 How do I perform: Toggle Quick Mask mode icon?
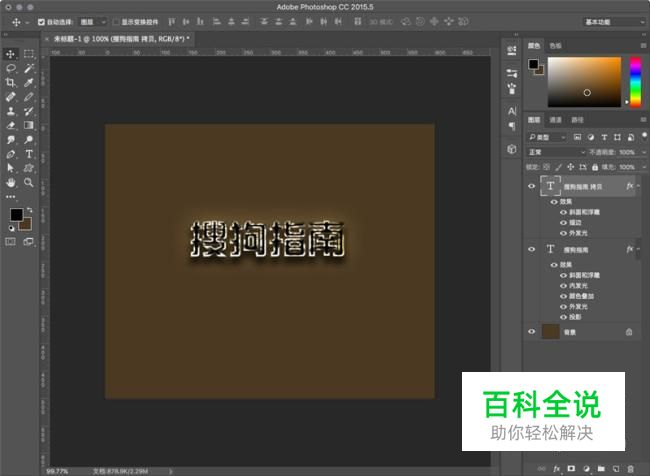(x=10, y=241)
